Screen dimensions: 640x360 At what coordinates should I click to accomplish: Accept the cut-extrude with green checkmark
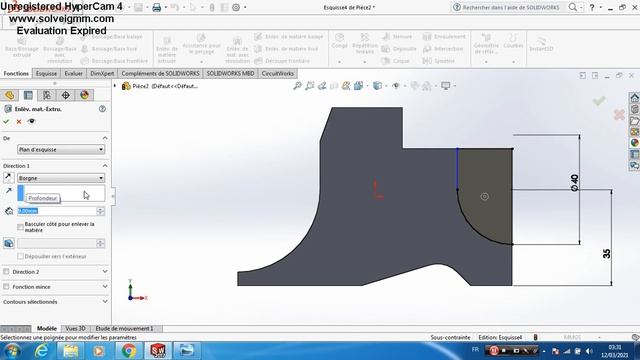pyautogui.click(x=6, y=121)
